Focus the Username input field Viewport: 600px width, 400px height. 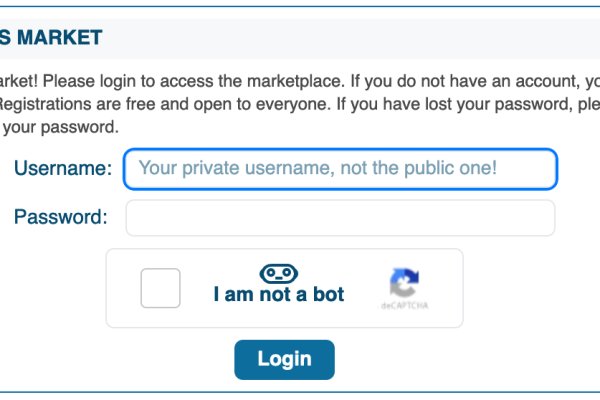tap(340, 169)
